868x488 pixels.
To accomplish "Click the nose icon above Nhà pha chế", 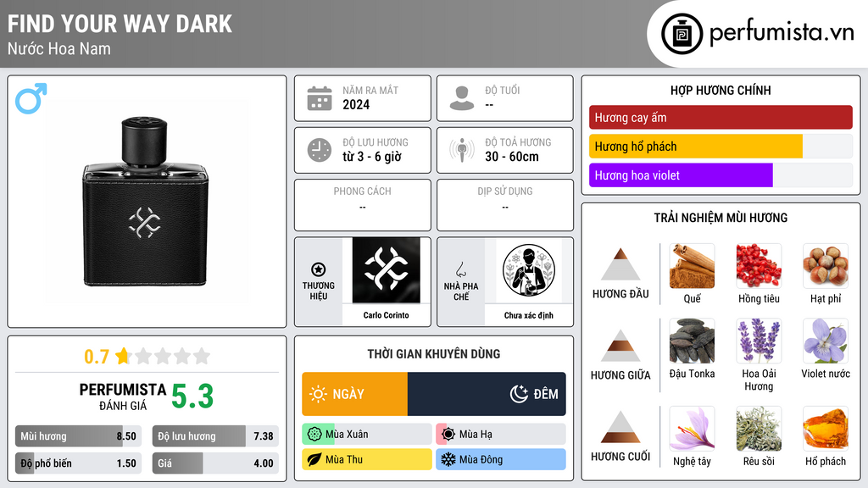I will tap(460, 269).
